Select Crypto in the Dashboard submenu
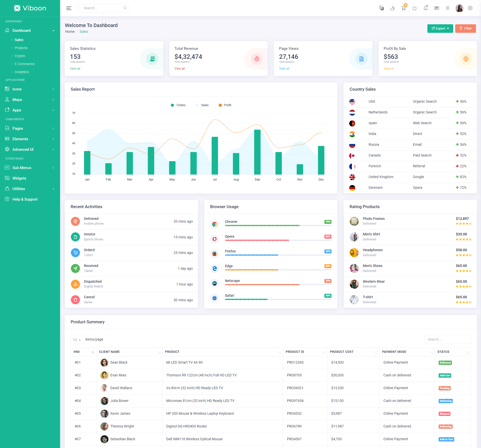Image resolution: width=481 pixels, height=448 pixels. pyautogui.click(x=20, y=56)
